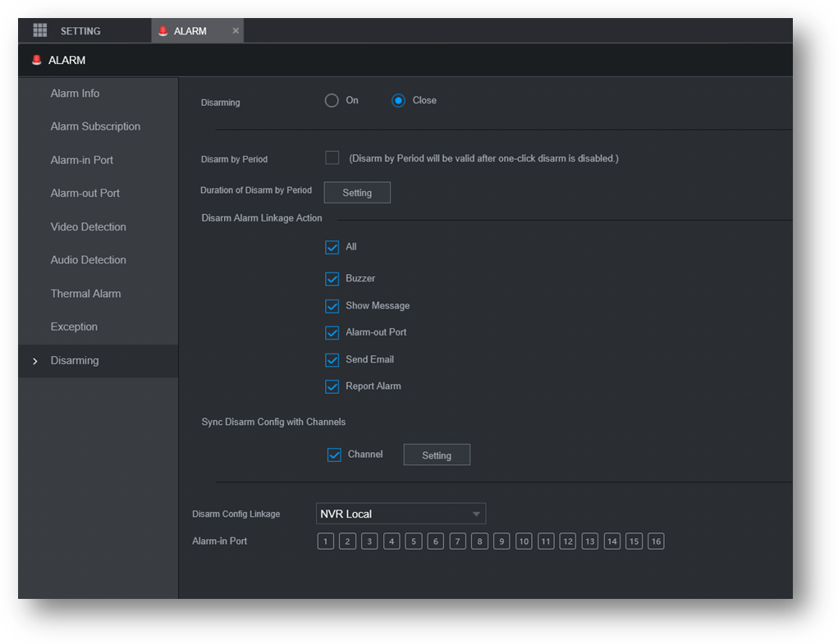Enable the Disarm by Period checkbox
838x644 pixels.
click(x=332, y=158)
